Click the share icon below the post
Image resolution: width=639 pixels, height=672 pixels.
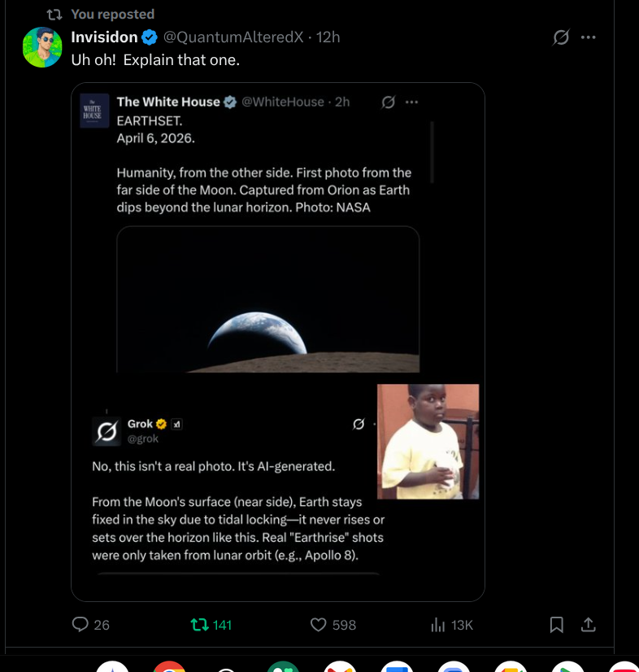pyautogui.click(x=589, y=624)
